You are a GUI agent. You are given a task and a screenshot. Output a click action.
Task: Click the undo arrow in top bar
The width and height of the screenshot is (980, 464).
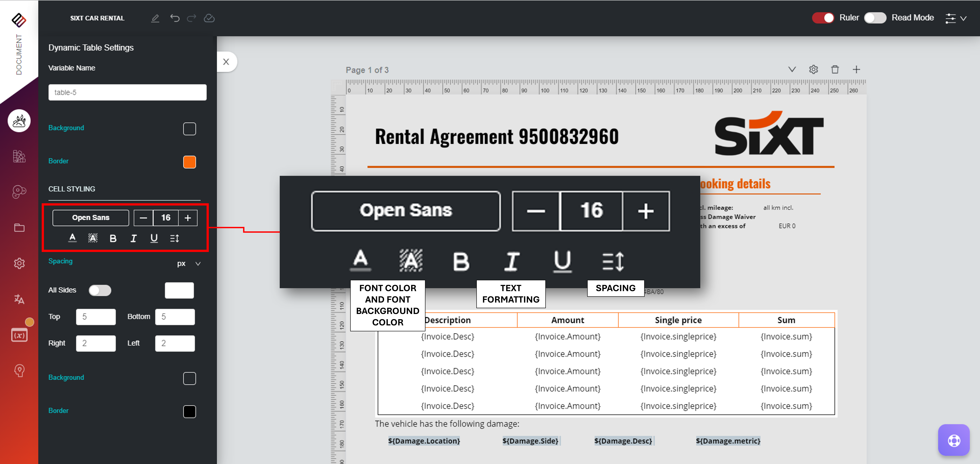point(175,18)
